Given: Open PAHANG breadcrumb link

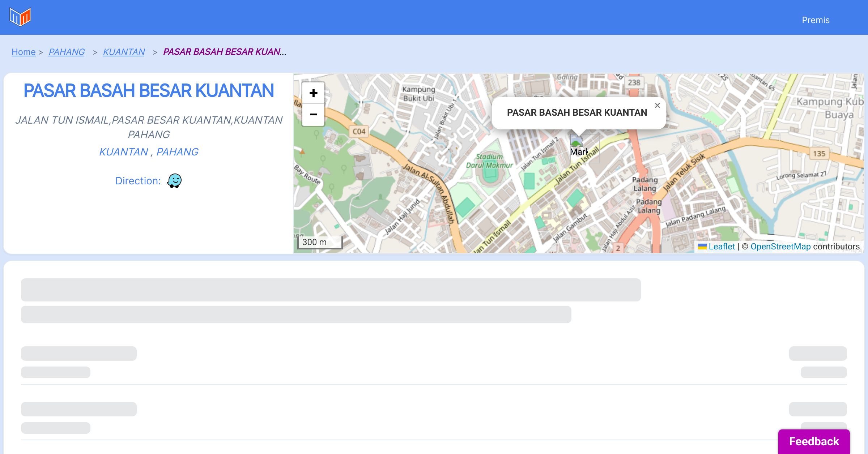Looking at the screenshot, I should (x=67, y=52).
